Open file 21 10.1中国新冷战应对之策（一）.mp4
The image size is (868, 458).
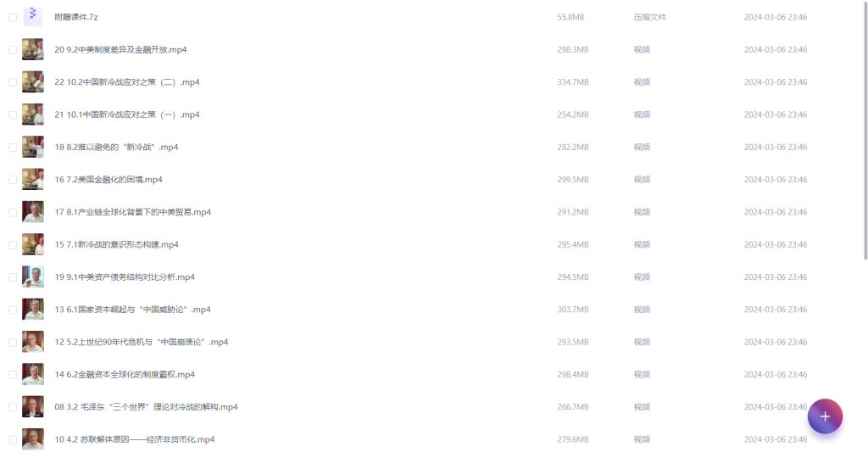point(127,114)
